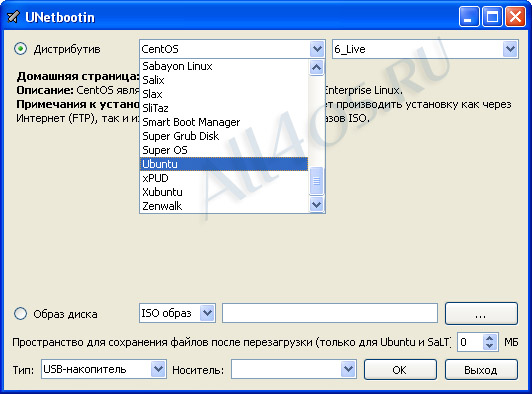Open the 6_Live version dropdown
This screenshot has width=532, height=394.
425,49
